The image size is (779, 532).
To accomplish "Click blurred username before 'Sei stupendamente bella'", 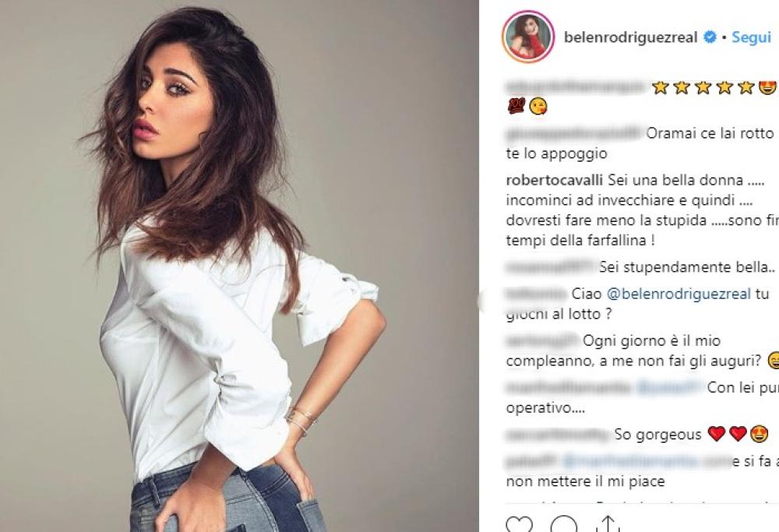I will tap(550, 267).
